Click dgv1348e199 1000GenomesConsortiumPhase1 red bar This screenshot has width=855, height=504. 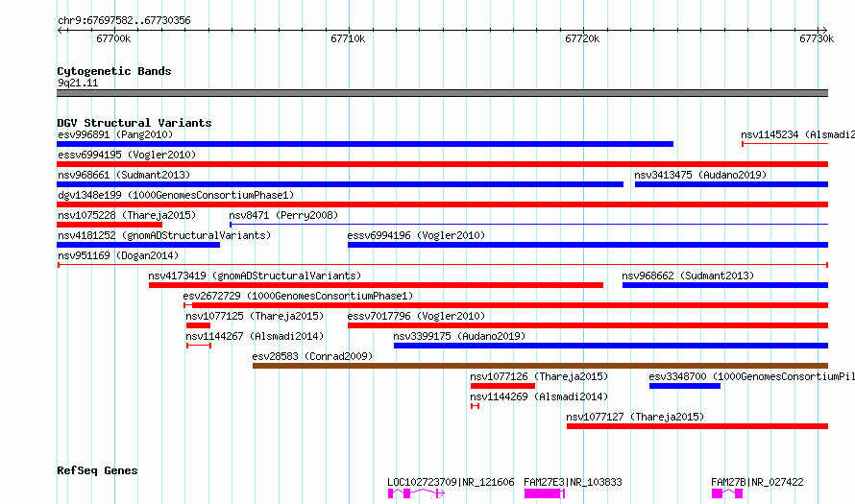[x=442, y=204]
